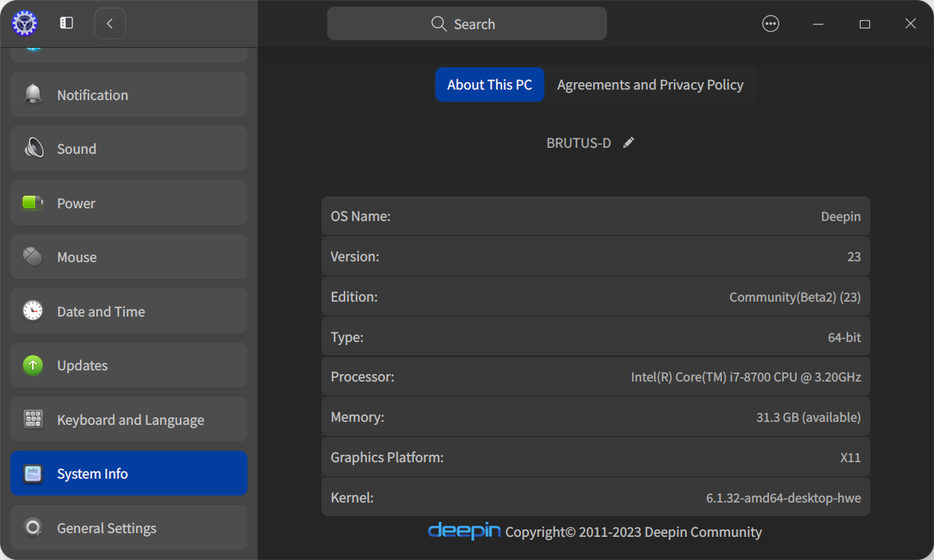Go back with the left chevron button

pos(110,23)
